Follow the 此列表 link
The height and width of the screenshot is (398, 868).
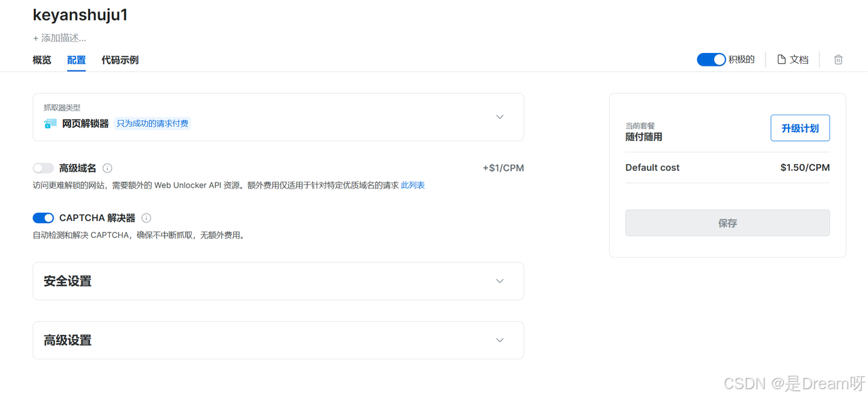[413, 185]
